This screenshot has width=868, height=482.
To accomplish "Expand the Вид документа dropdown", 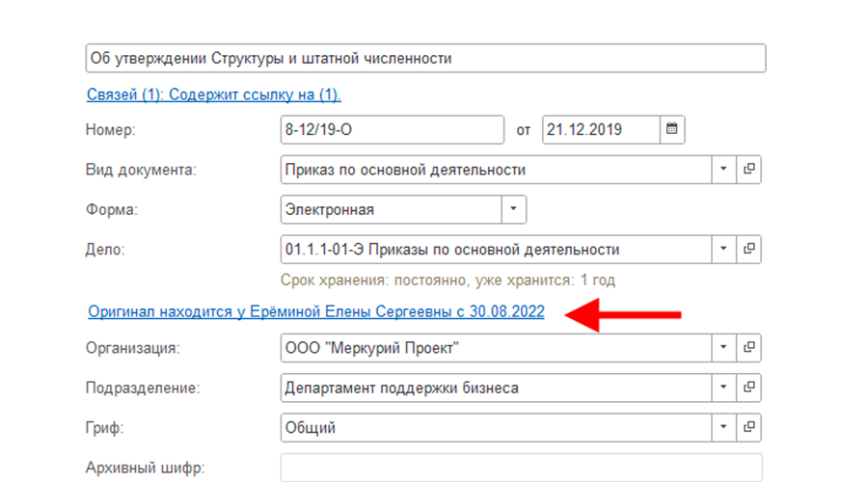I will [723, 170].
